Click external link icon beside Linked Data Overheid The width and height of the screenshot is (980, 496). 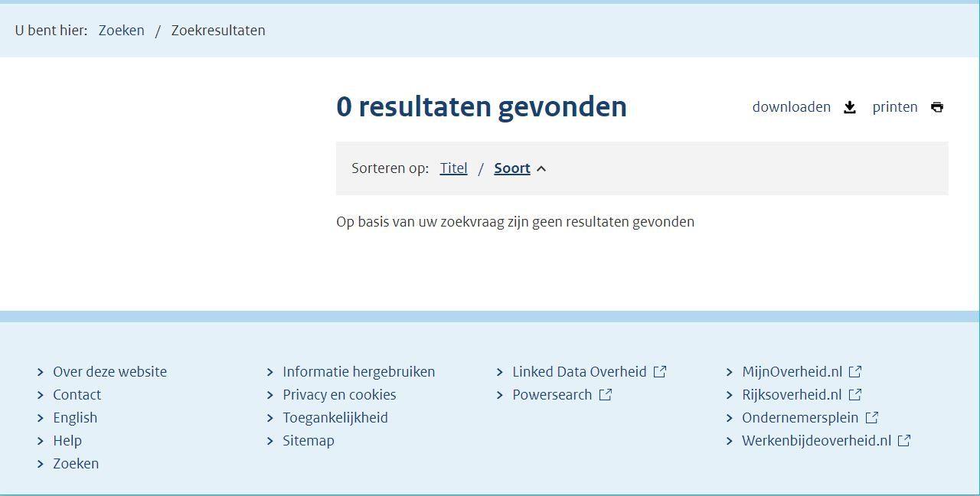[x=660, y=371]
